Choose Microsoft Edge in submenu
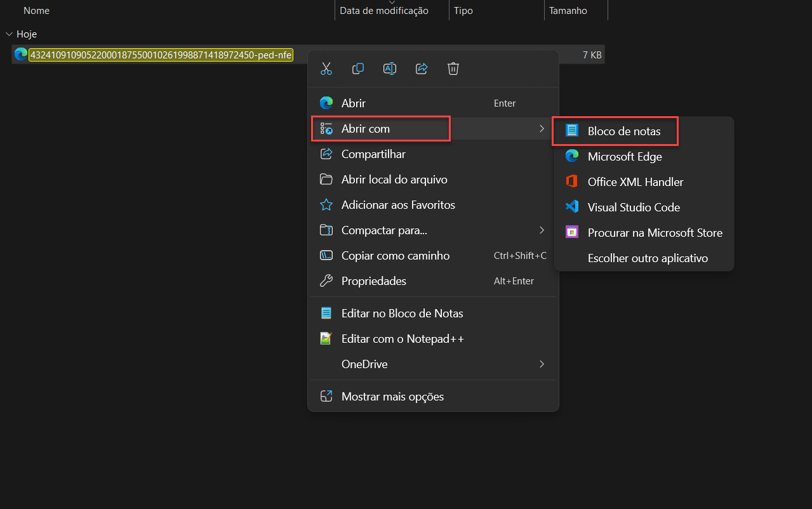The height and width of the screenshot is (509, 812). tap(624, 156)
